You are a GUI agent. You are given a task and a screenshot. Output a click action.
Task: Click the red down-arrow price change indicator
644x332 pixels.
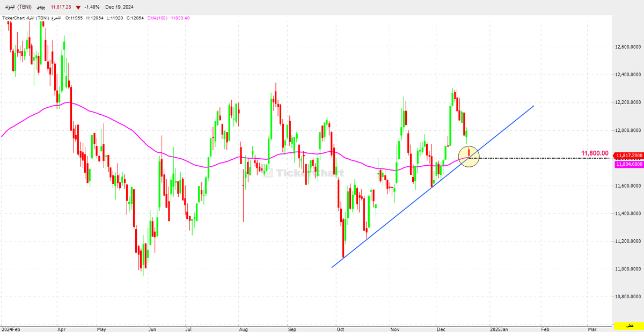tap(79, 7)
